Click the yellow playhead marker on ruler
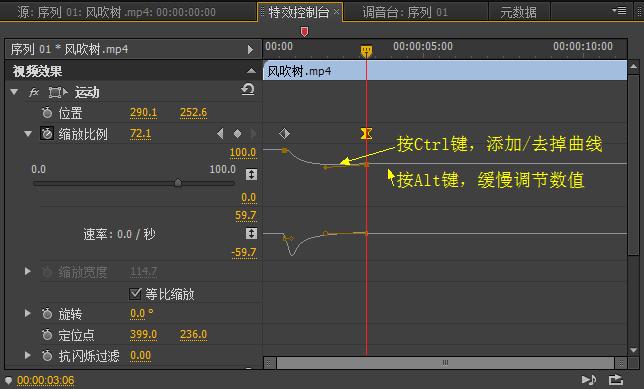This screenshot has height=389, width=644. click(x=366, y=51)
